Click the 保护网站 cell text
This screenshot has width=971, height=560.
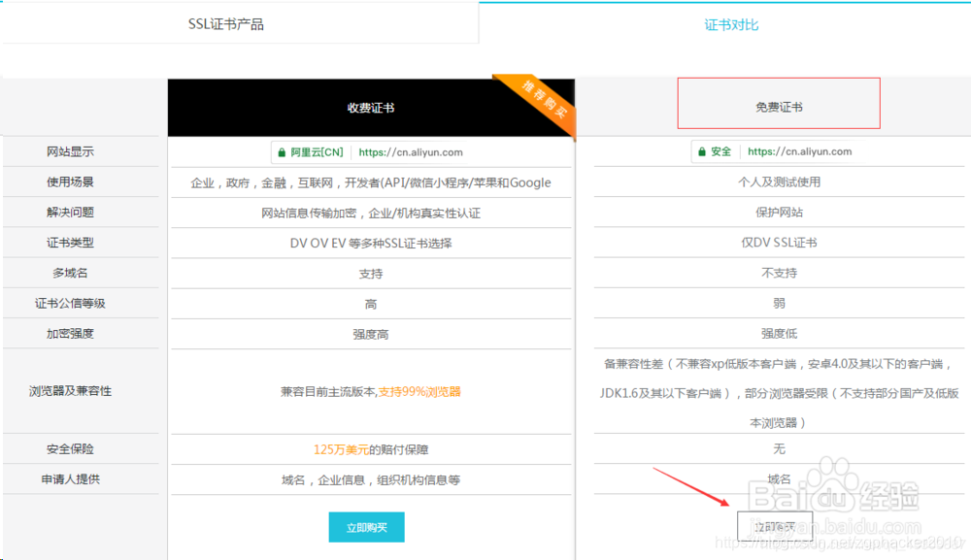tap(779, 213)
